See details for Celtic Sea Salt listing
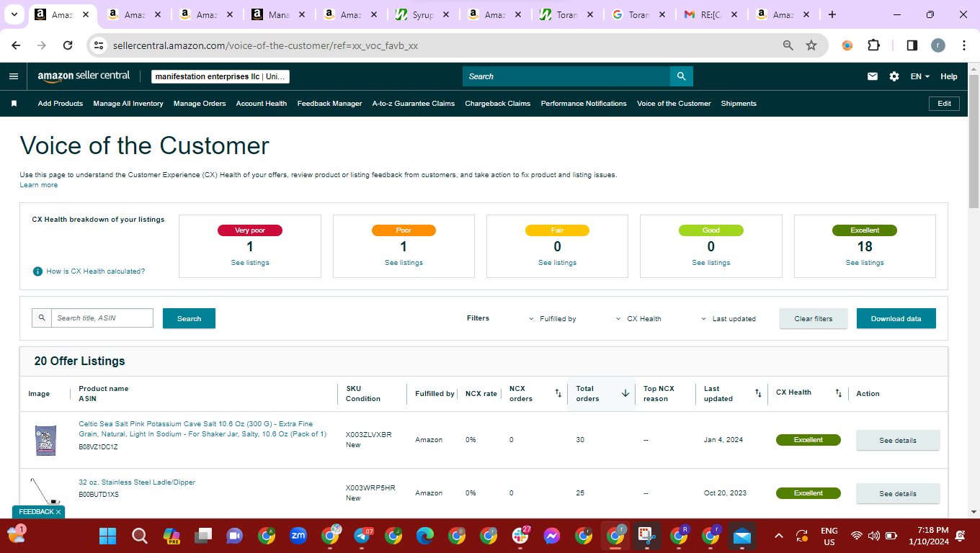This screenshot has height=553, width=980. pyautogui.click(x=898, y=440)
